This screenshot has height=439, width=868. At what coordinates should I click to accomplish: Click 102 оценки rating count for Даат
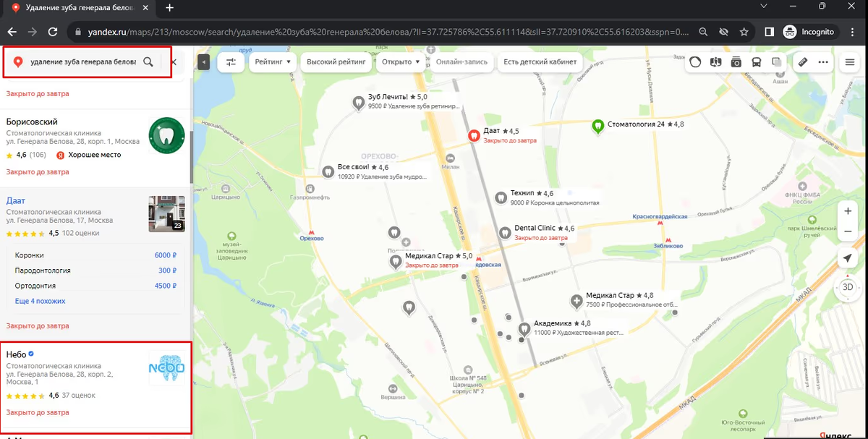tap(81, 234)
